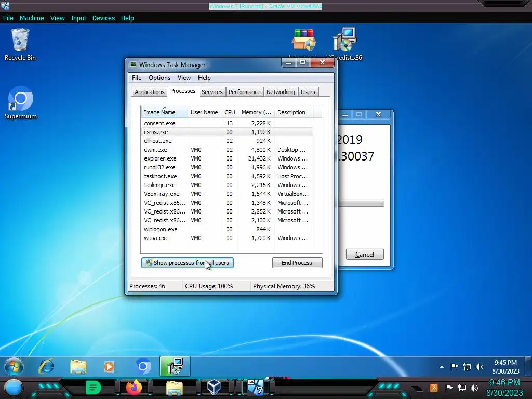Select VBoxTray.exe process row
532x399 pixels.
pyautogui.click(x=227, y=194)
